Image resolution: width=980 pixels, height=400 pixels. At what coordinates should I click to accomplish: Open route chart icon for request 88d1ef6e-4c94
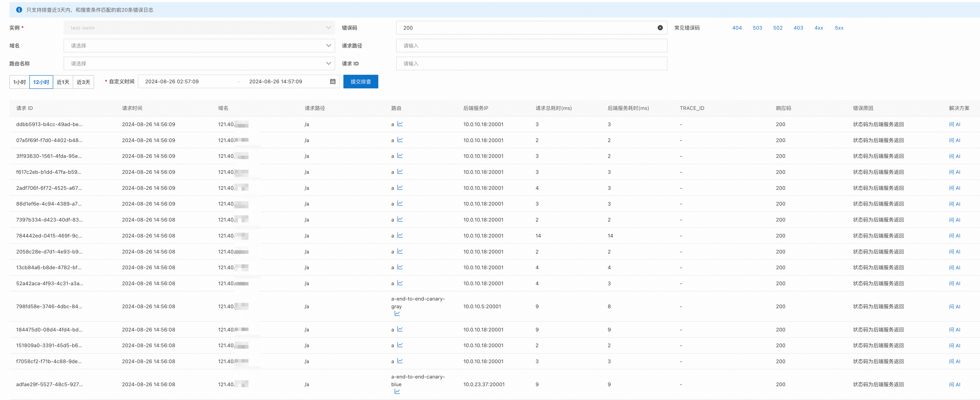[400, 203]
